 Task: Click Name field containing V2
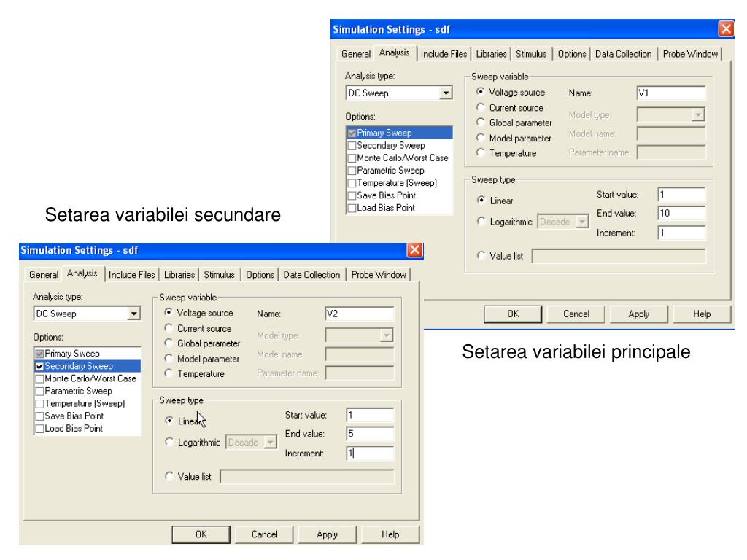(x=359, y=314)
